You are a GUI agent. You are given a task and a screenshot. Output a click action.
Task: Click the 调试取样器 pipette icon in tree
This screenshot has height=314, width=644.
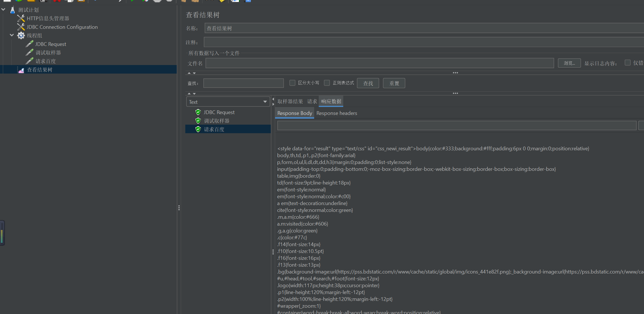[29, 53]
